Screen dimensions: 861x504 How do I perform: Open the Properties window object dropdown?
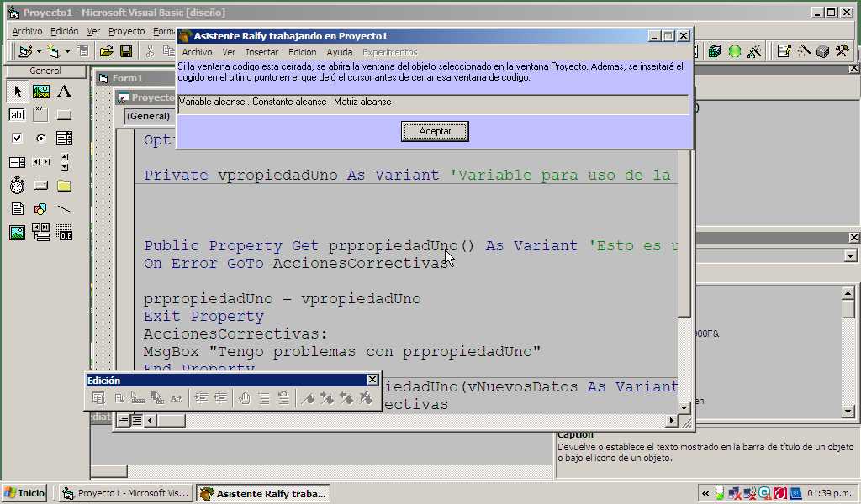[x=850, y=256]
